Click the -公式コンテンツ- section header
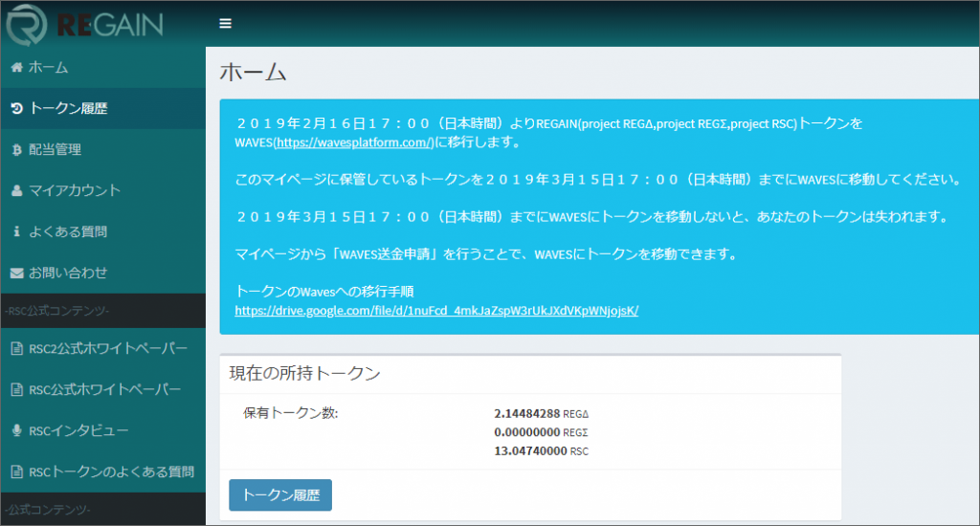The width and height of the screenshot is (980, 526). (x=48, y=510)
